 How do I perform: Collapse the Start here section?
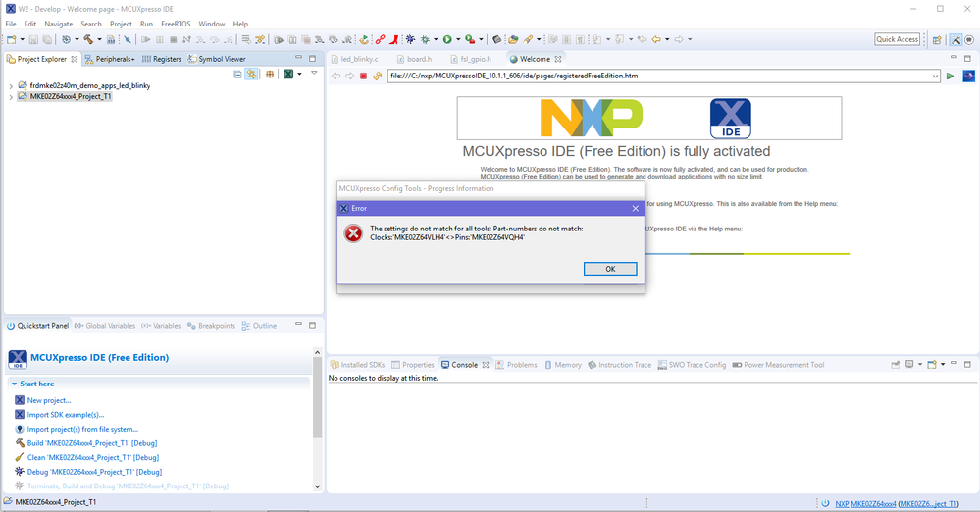[15, 384]
